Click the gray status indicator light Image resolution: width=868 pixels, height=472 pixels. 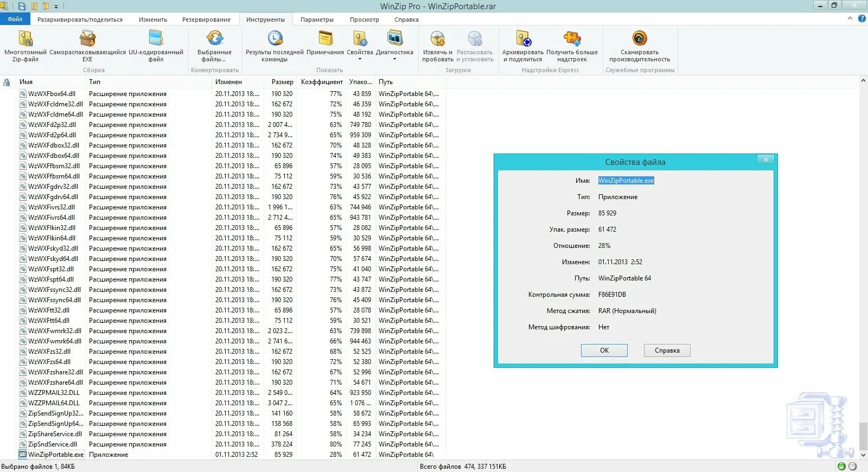click(852, 467)
